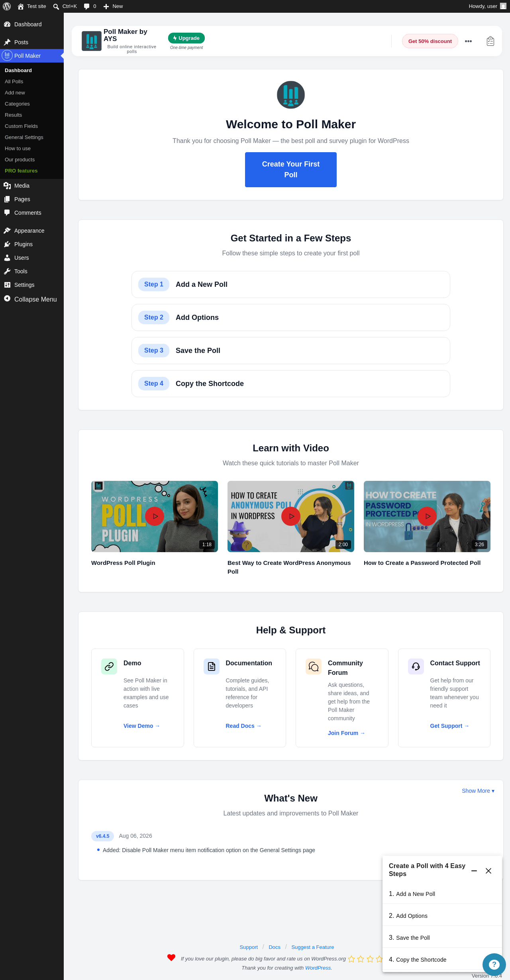
Task: Select 1. Add a New Poll in popup
Action: click(x=442, y=894)
